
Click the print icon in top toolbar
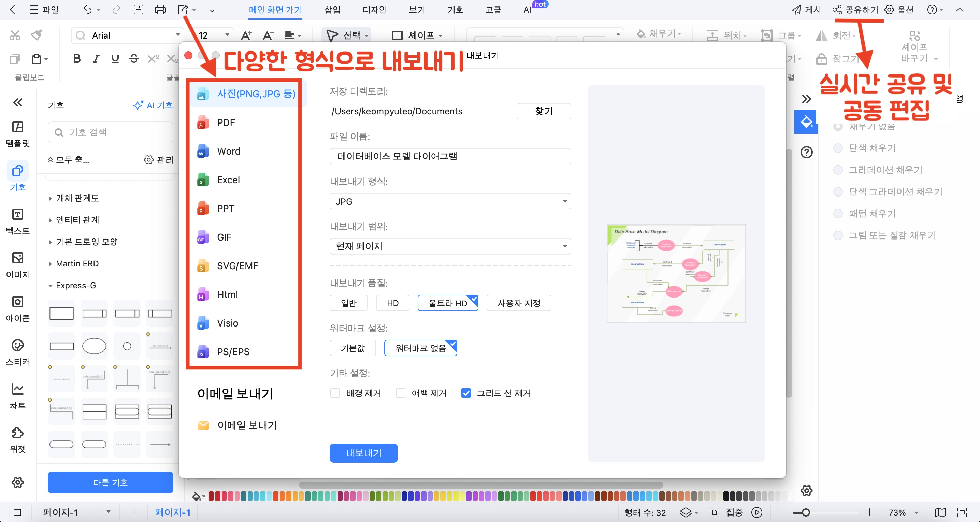[160, 10]
